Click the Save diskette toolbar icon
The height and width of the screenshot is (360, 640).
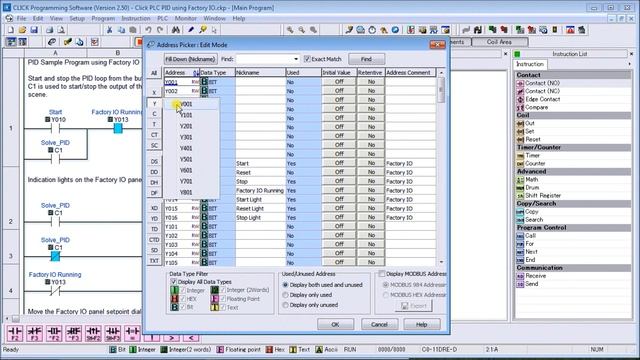tap(34, 30)
